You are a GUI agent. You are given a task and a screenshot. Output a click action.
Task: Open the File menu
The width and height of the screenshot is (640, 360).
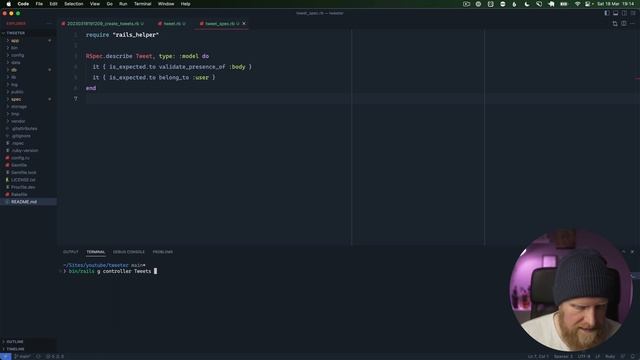[39, 4]
